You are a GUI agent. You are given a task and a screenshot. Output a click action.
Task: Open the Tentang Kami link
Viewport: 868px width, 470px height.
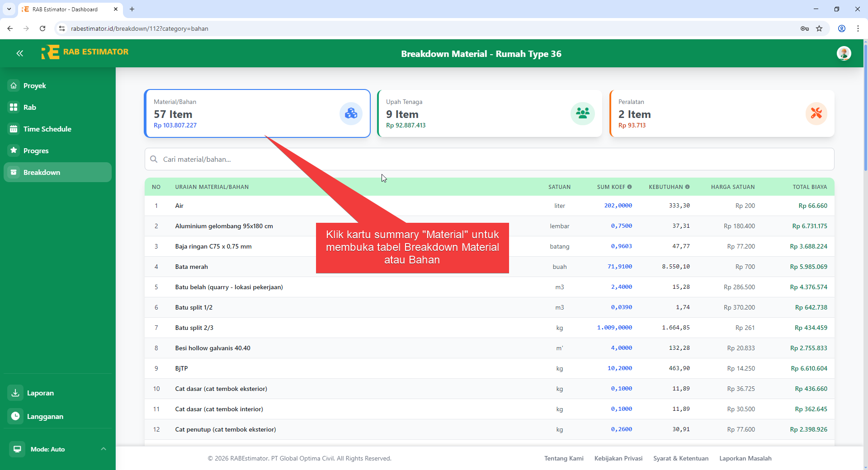[564, 458]
